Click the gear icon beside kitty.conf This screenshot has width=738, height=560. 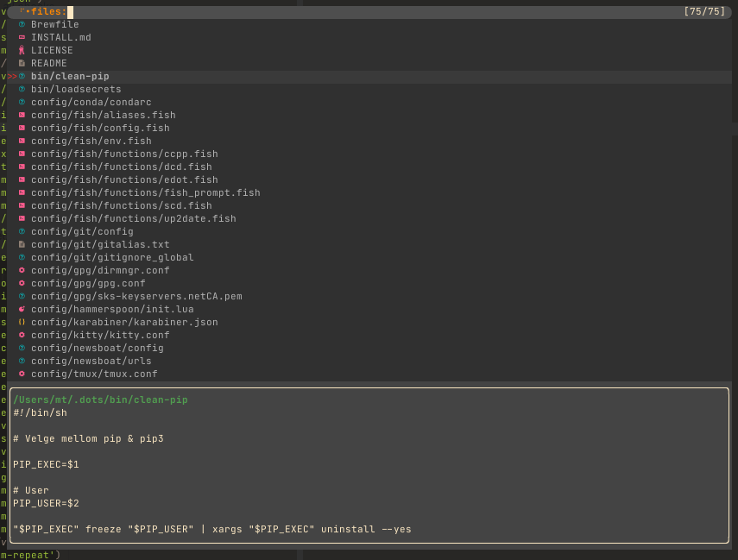tap(22, 335)
